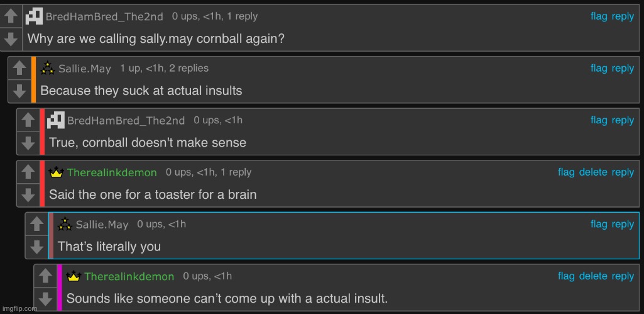Reply to "Because they suck at actual insults"
The height and width of the screenshot is (314, 644).
tap(623, 69)
